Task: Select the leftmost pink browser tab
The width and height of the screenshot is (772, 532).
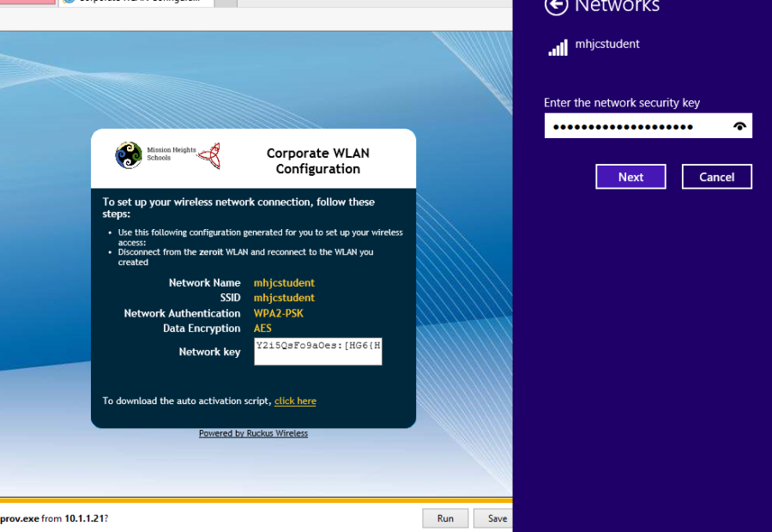Action: click(x=26, y=3)
